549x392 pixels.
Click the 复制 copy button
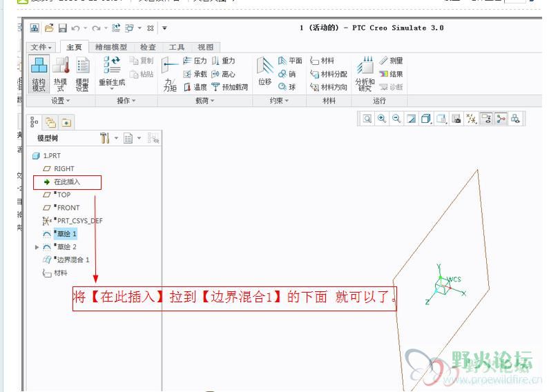pos(142,61)
